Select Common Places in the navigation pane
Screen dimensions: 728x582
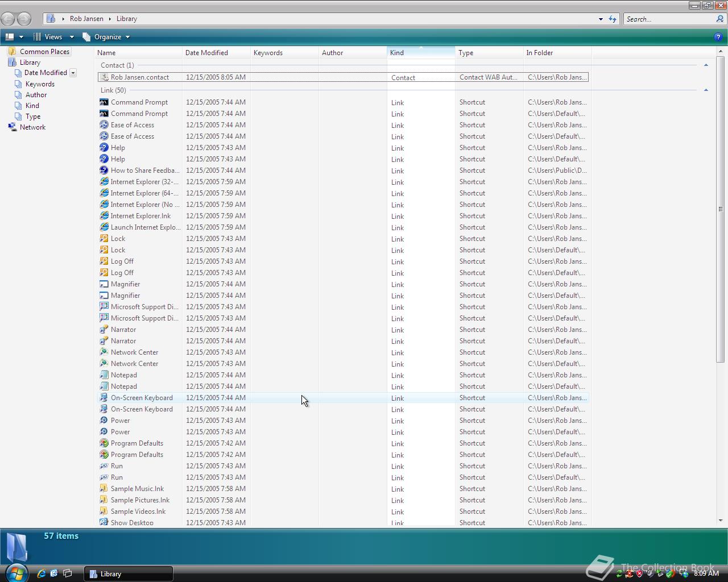coord(44,51)
